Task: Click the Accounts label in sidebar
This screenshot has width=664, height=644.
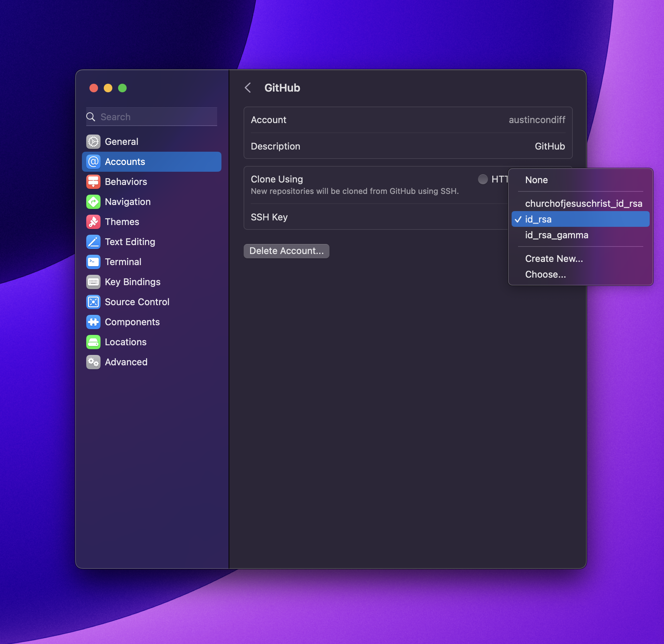Action: pos(125,162)
